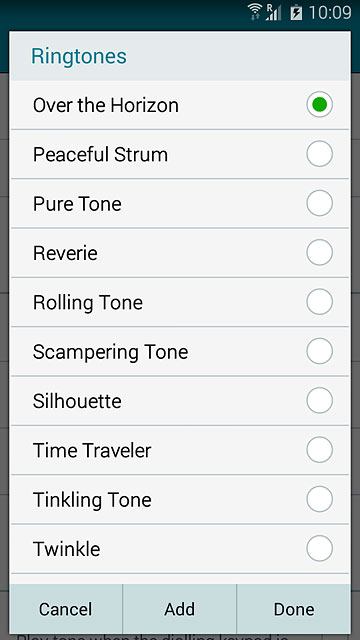Viewport: 360px width, 640px height.
Task: Select the Time Traveler radio button
Action: click(x=320, y=450)
